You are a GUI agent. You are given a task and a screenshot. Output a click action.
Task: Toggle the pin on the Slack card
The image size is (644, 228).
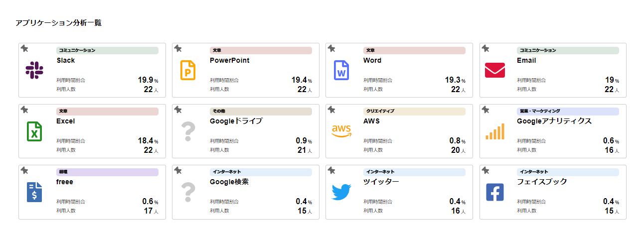24,48
